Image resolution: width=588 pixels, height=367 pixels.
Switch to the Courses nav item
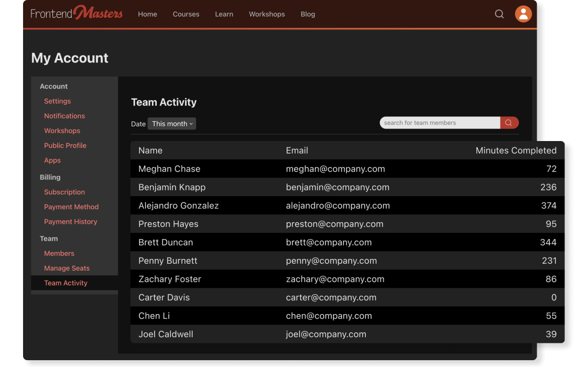(186, 14)
